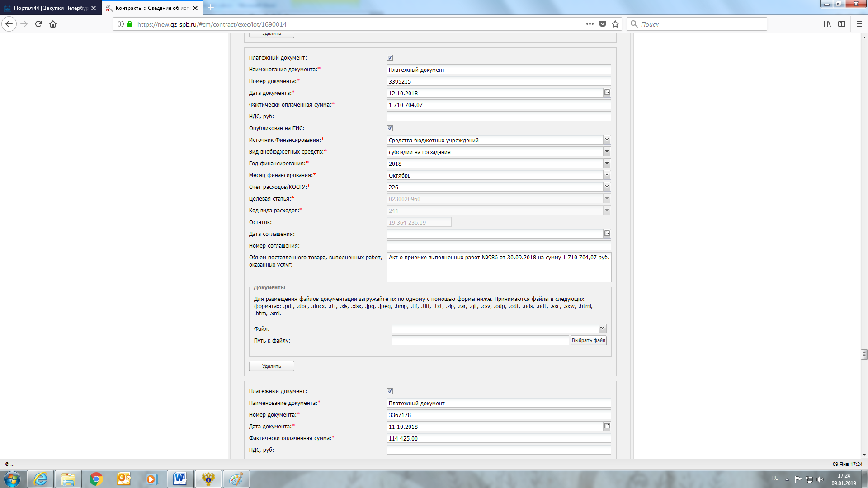This screenshot has height=488, width=868.
Task: Click the browser reload icon
Action: click(38, 24)
